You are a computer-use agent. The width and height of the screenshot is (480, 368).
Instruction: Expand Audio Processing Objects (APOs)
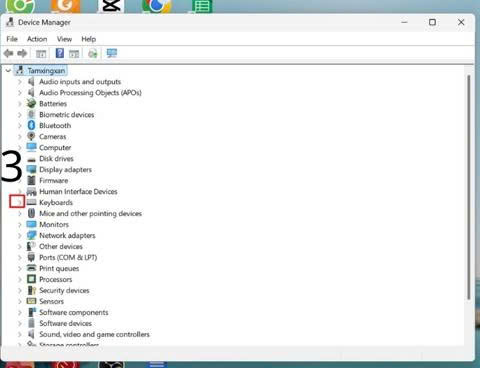click(20, 93)
